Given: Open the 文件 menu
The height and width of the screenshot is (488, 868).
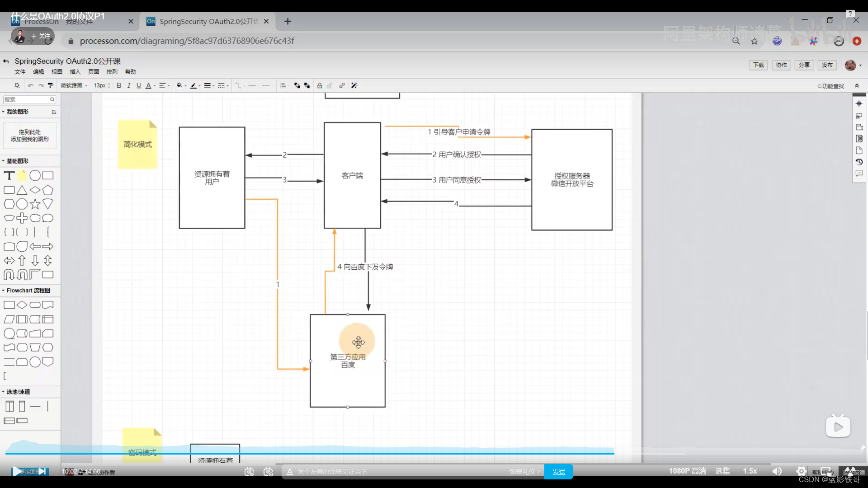Looking at the screenshot, I should point(20,72).
